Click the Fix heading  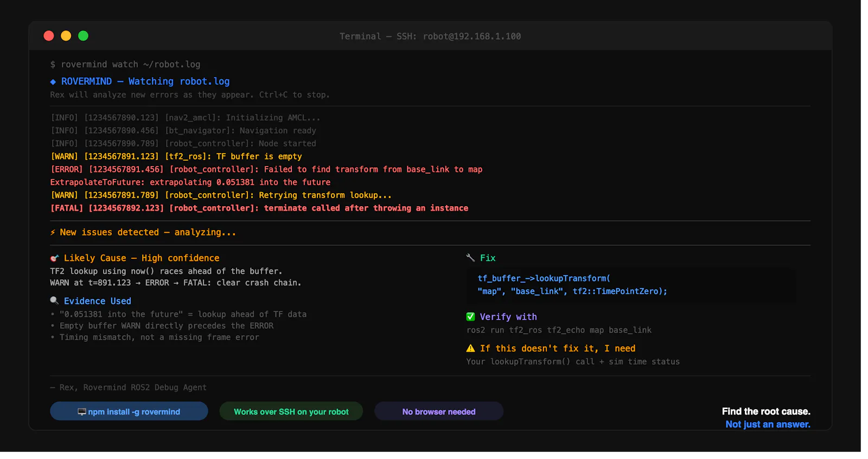click(x=488, y=258)
